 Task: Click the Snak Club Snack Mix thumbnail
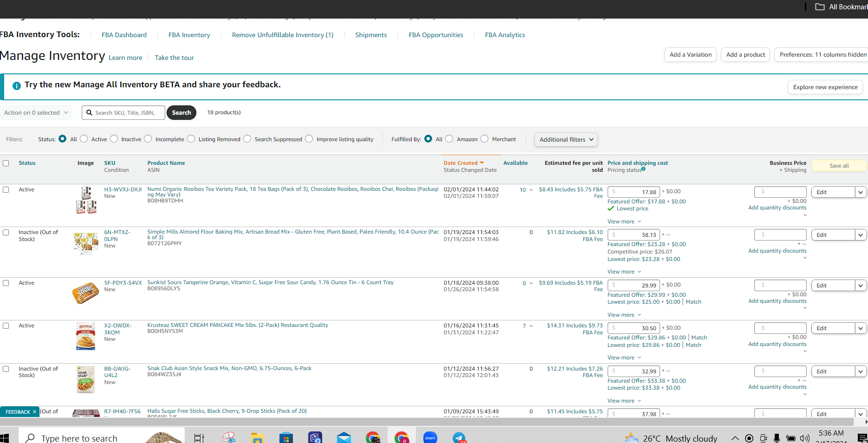(86, 379)
